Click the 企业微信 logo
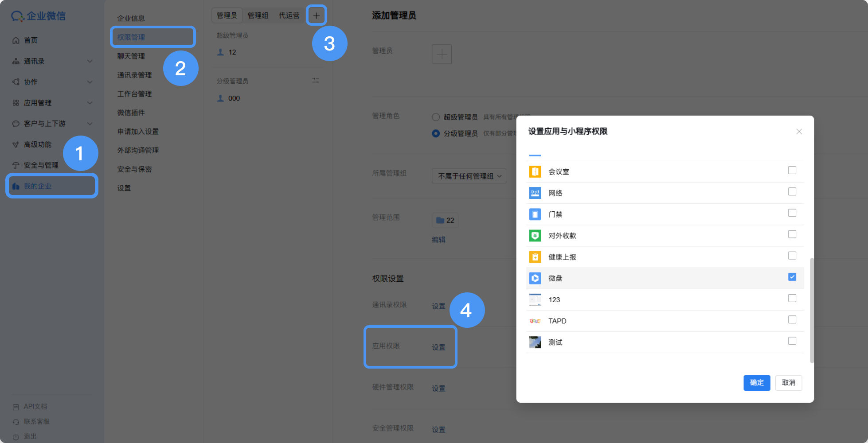The height and width of the screenshot is (443, 868). [38, 16]
